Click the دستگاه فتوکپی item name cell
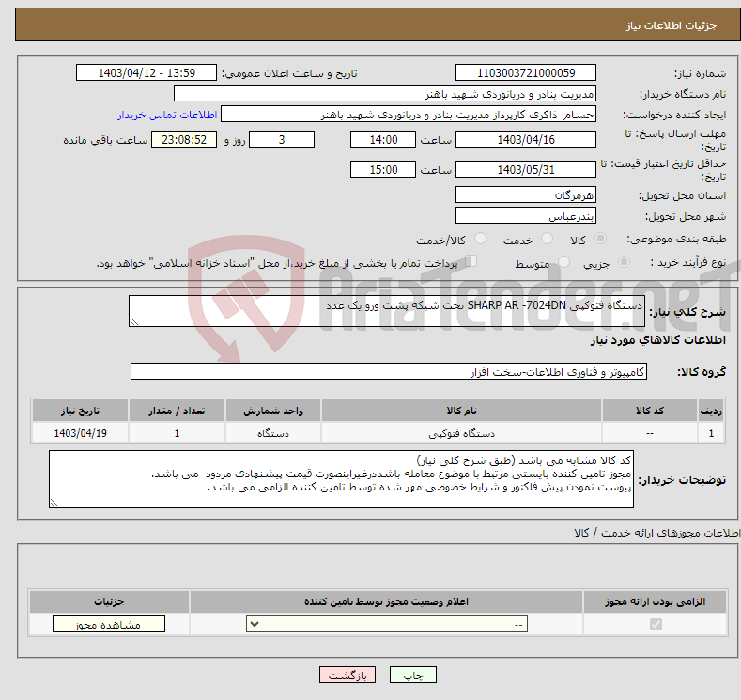 (462, 433)
